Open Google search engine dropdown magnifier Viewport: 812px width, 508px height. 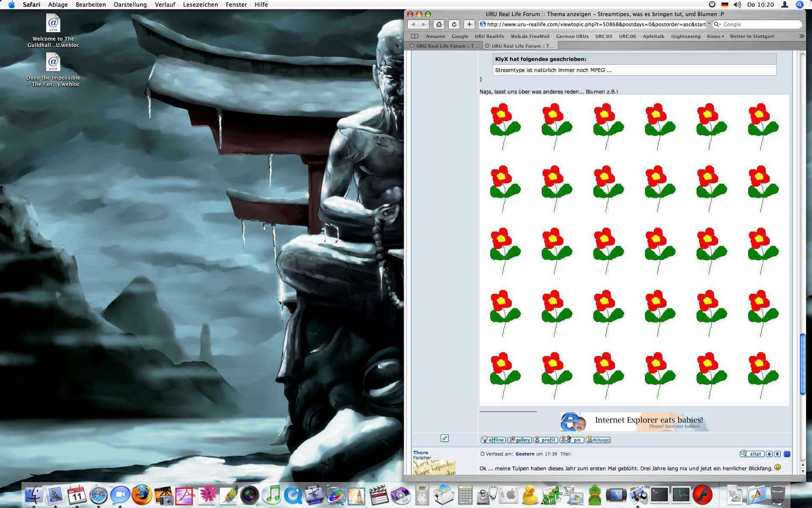[717, 25]
